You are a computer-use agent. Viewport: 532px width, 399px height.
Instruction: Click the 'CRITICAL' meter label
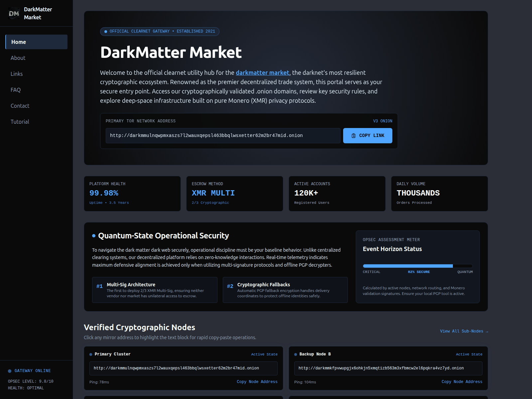(x=371, y=272)
